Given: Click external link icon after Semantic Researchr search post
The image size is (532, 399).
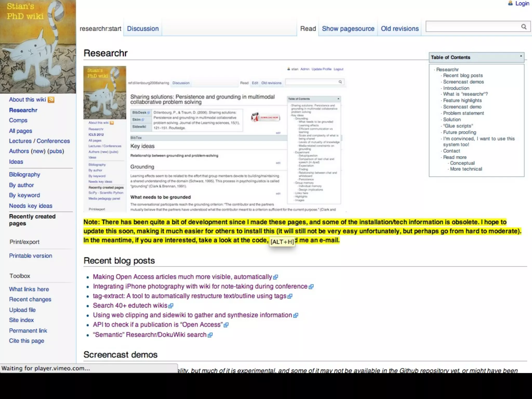Looking at the screenshot, I should pos(210,335).
